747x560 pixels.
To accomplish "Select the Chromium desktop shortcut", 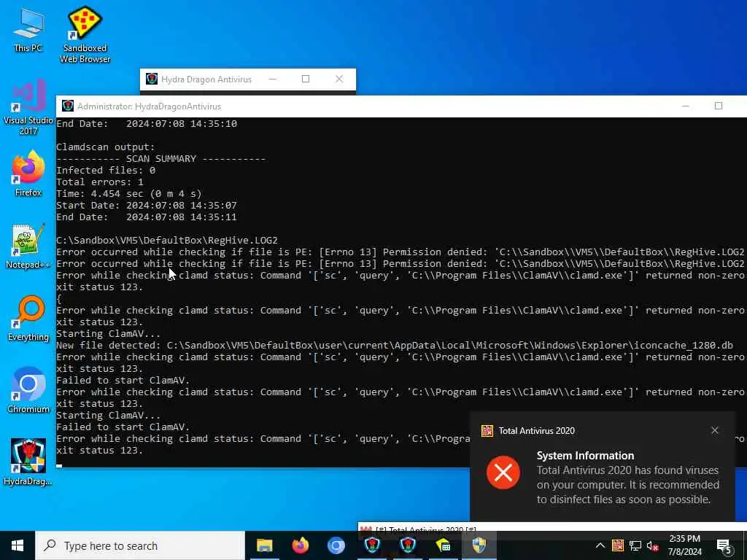I will point(28,391).
